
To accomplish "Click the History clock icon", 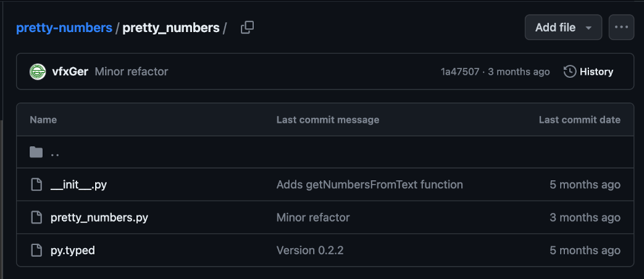I will pyautogui.click(x=570, y=72).
